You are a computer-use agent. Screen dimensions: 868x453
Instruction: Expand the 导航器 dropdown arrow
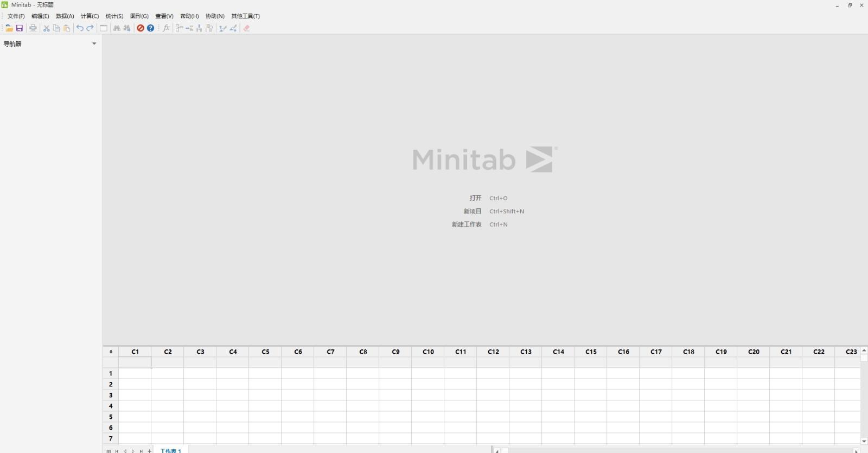point(94,43)
